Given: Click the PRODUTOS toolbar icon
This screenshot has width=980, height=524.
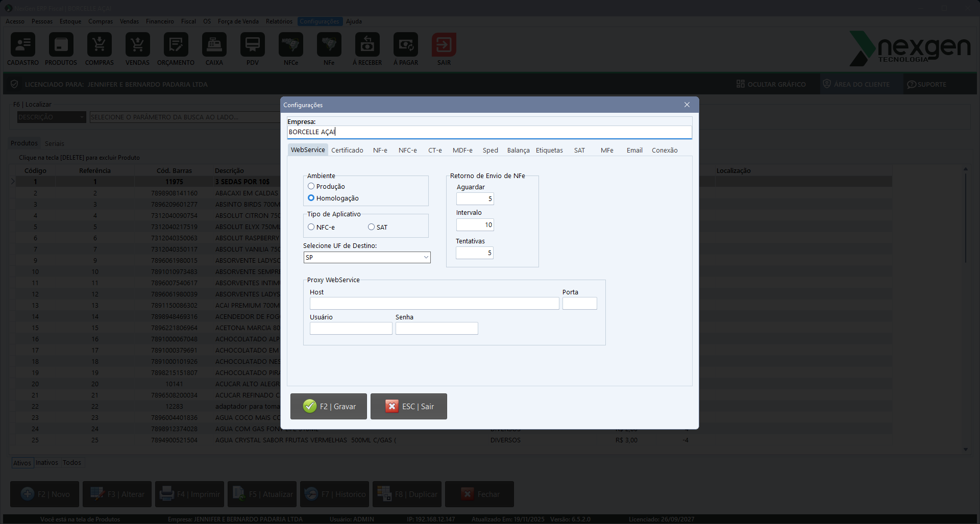Looking at the screenshot, I should click(x=61, y=45).
